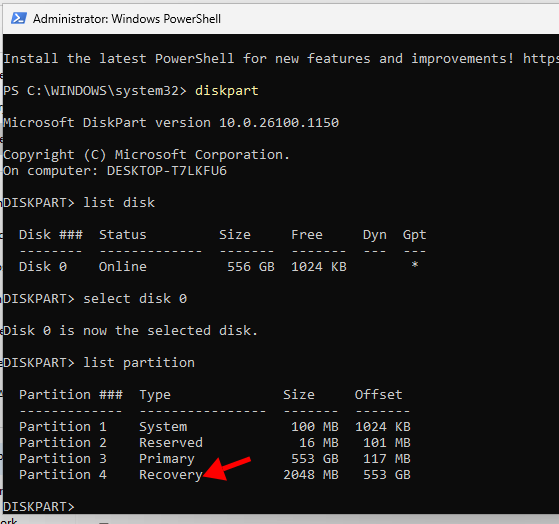Click the empty DISKPART> prompt at bottom

(39, 506)
